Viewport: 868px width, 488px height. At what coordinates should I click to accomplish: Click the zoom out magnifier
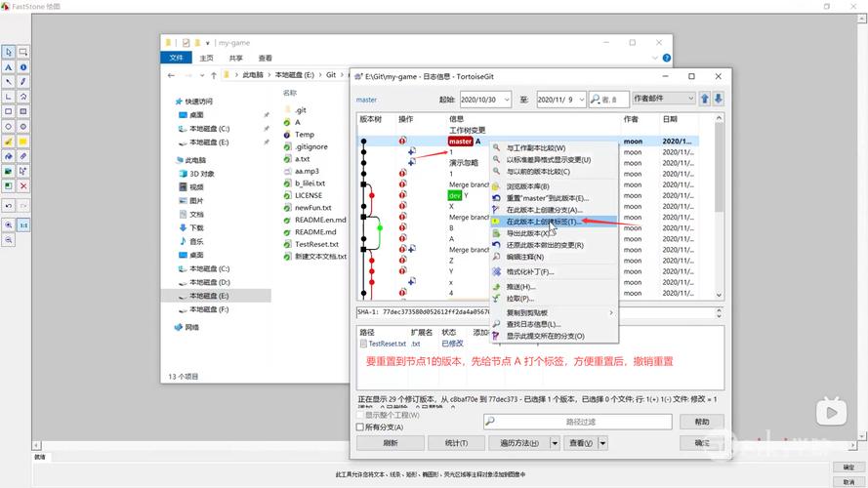(9, 240)
